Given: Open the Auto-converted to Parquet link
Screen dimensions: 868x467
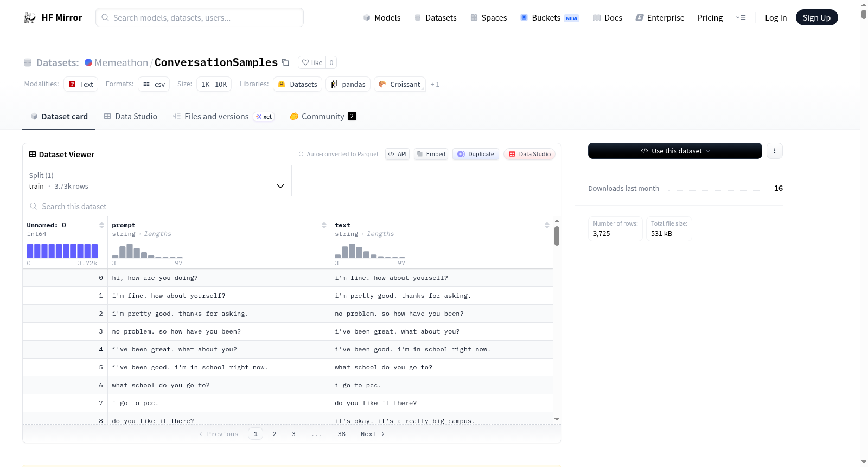Looking at the screenshot, I should pos(342,154).
